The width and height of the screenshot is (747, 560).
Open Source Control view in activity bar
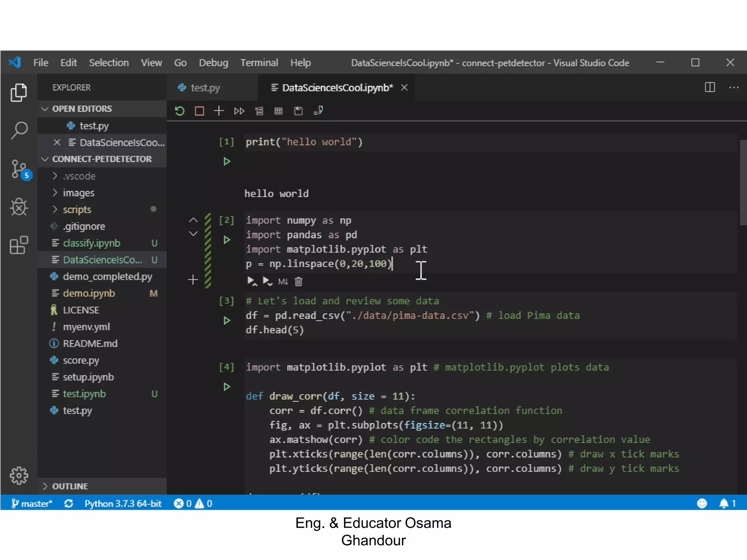click(19, 169)
